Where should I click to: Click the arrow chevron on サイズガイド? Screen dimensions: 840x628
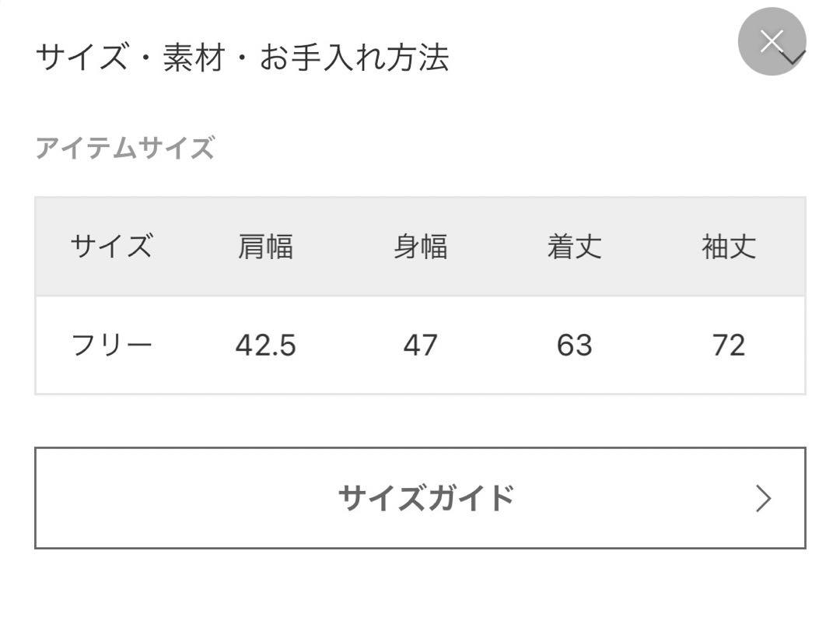pos(764,498)
